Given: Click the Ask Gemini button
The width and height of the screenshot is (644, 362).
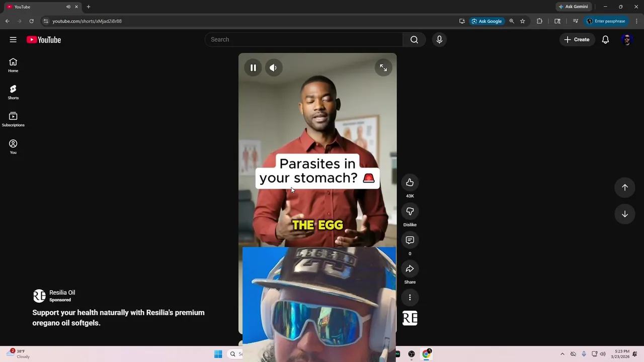Looking at the screenshot, I should click(573, 7).
